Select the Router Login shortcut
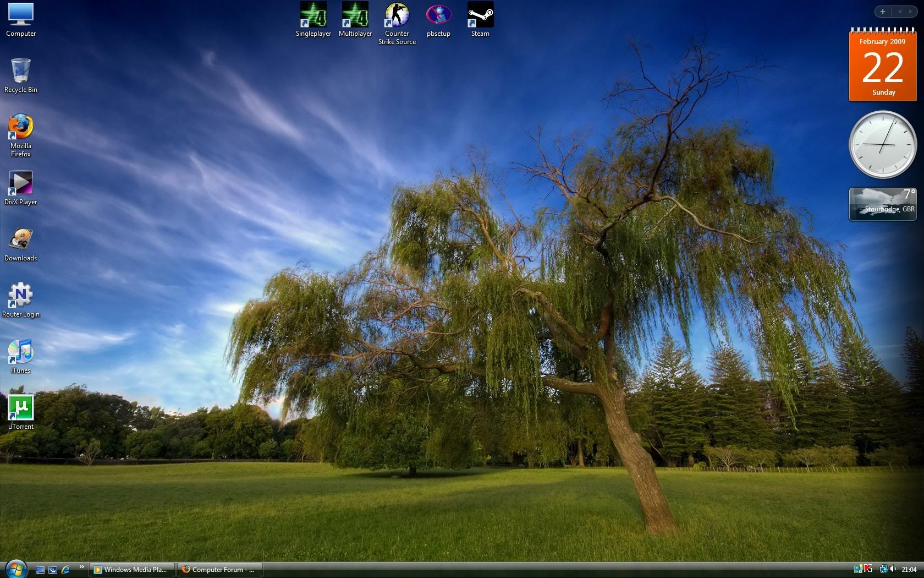 tap(21, 300)
